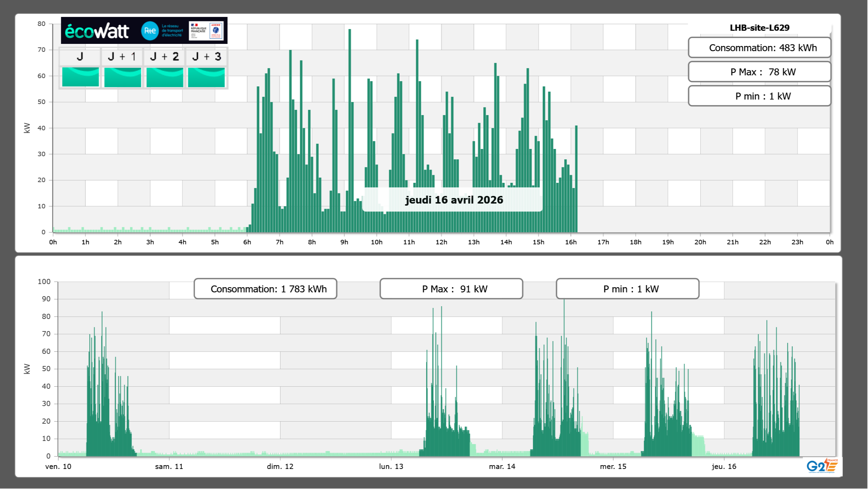Click the ADEME logo
868x489 pixels.
[216, 31]
